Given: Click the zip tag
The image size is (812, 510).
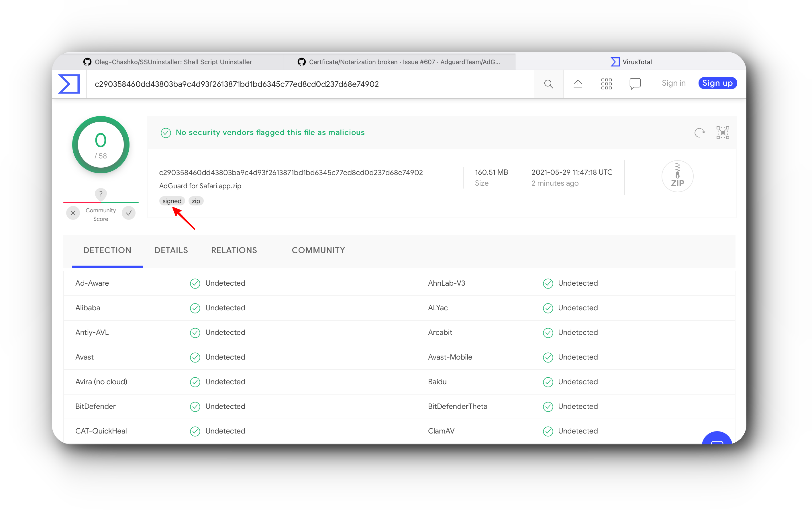Looking at the screenshot, I should [x=196, y=201].
